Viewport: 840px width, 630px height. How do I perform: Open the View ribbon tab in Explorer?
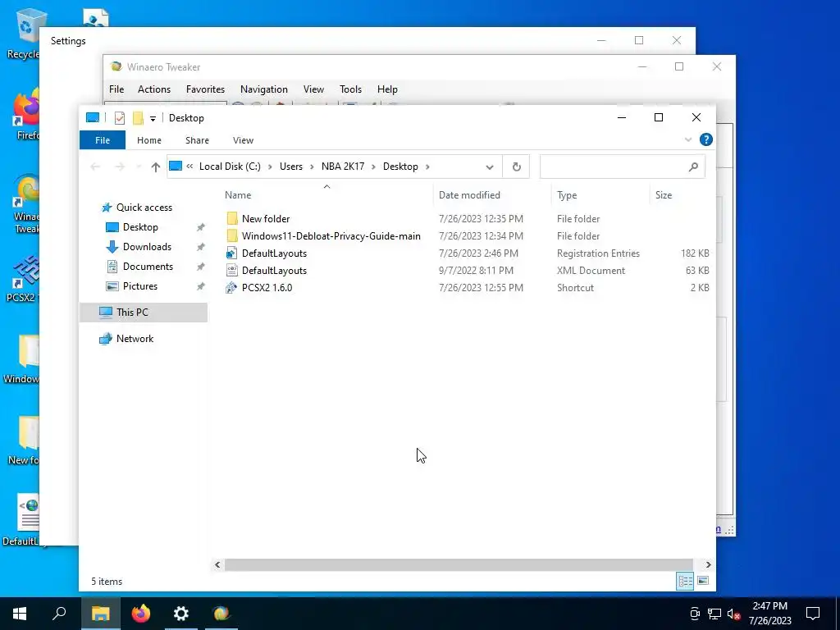[243, 140]
